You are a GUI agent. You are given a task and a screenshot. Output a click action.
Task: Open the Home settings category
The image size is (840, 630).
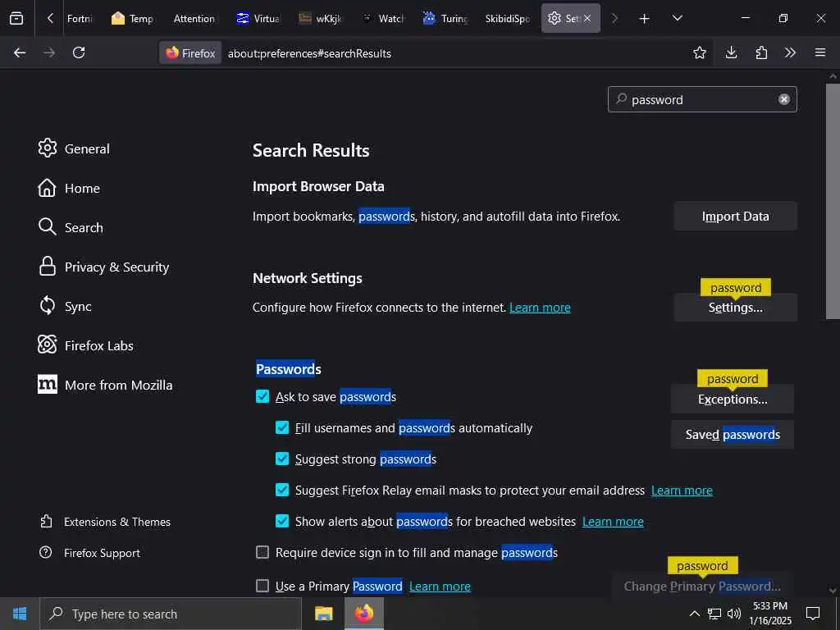pos(69,188)
